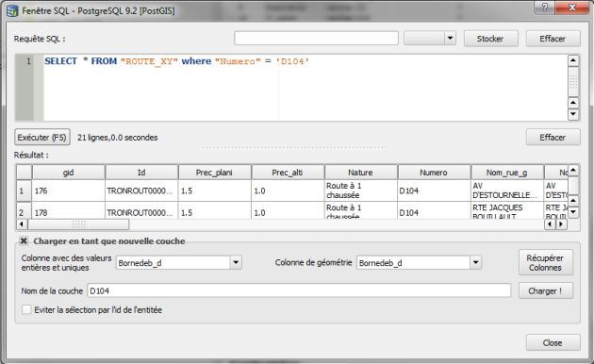The height and width of the screenshot is (364, 594).
Task: Click the result table horizontal scrollbar thumb
Action: coord(78,224)
